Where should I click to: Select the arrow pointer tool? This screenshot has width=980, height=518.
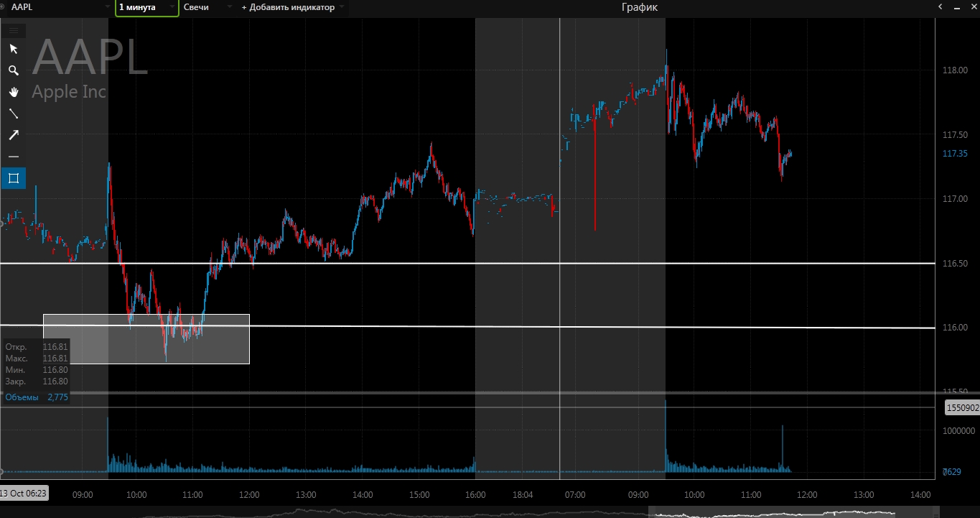coord(13,49)
